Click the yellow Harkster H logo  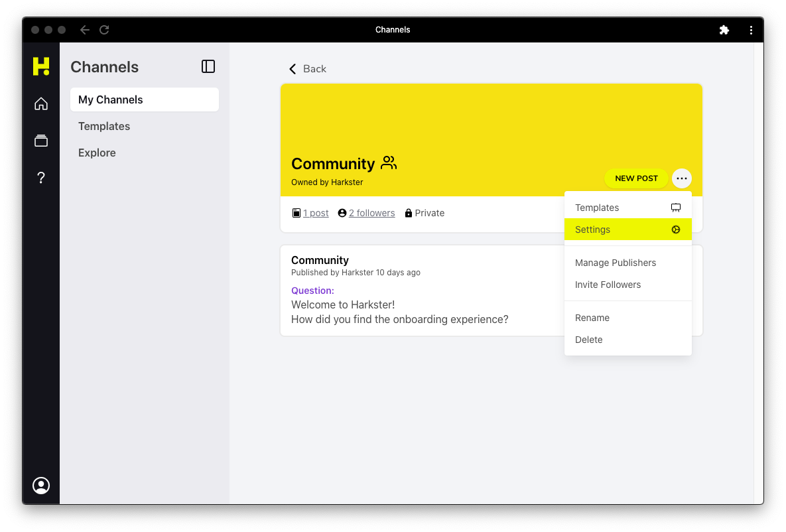click(41, 66)
